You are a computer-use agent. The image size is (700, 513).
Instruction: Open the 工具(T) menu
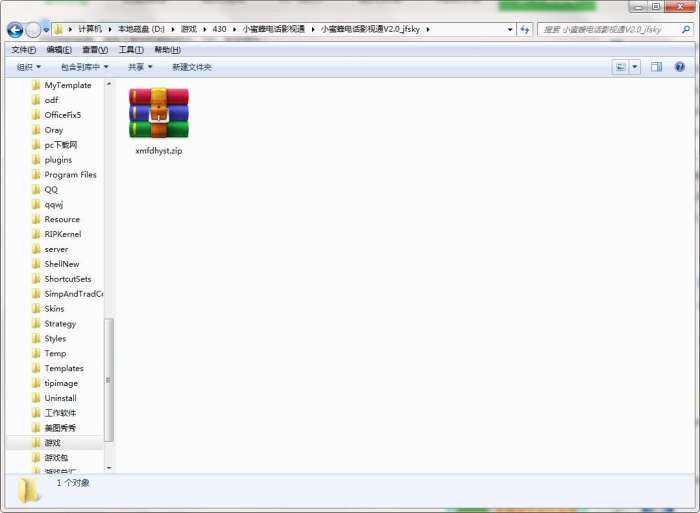(x=131, y=50)
